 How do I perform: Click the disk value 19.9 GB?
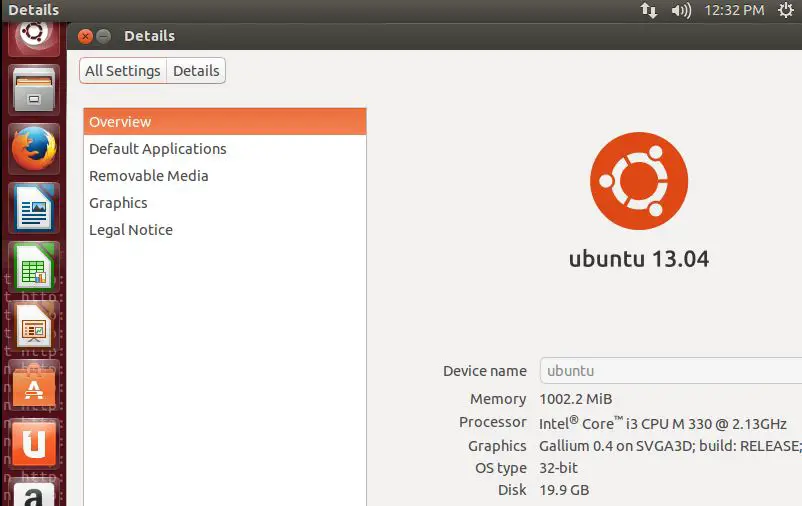(x=564, y=490)
